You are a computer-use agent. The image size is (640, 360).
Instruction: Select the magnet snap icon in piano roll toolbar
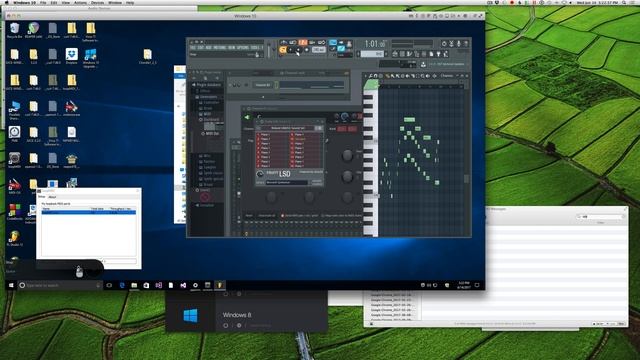[x=376, y=76]
